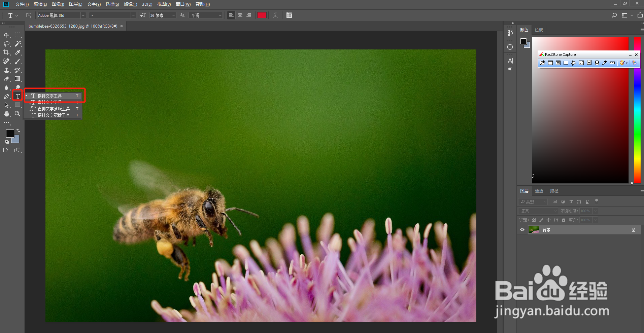
Task: Select the Eyedropper tool in toolbox
Action: point(18,52)
